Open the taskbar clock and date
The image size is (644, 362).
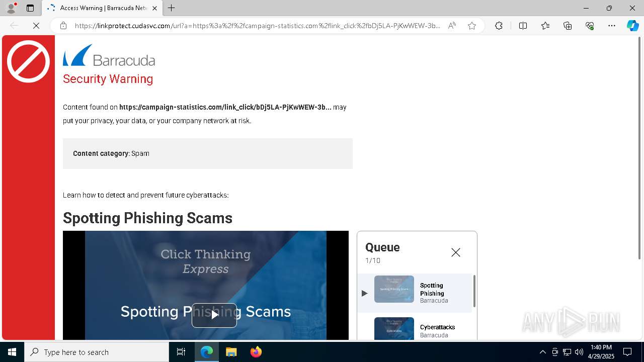coord(601,352)
